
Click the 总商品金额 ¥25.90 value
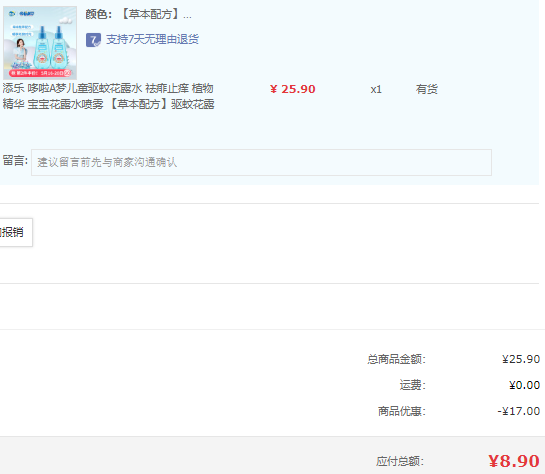[x=521, y=359]
